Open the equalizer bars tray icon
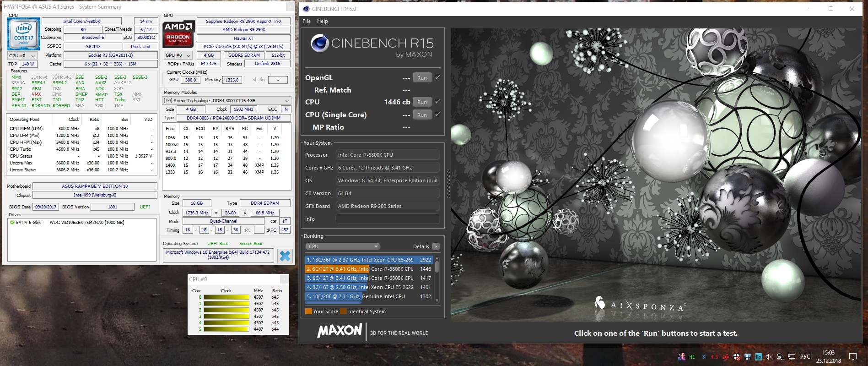 [x=748, y=357]
